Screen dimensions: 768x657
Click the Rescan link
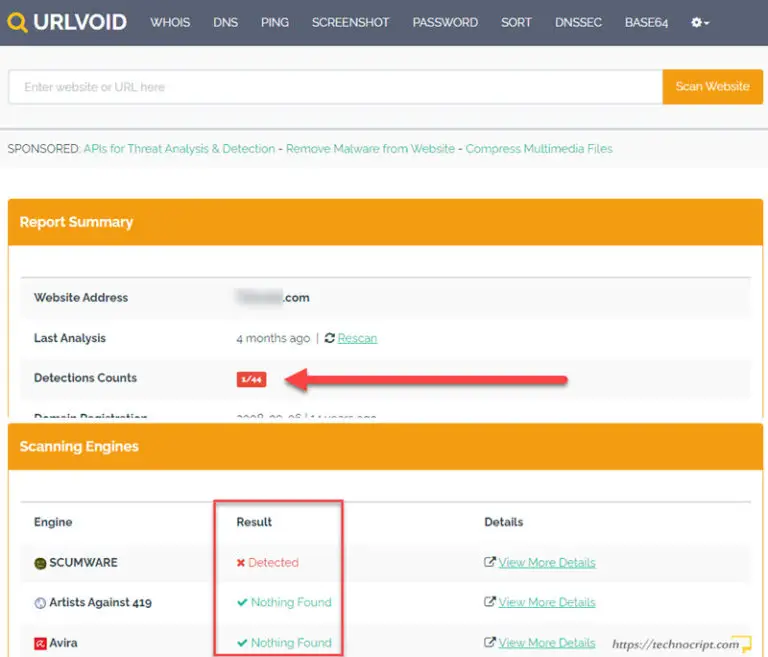click(357, 338)
